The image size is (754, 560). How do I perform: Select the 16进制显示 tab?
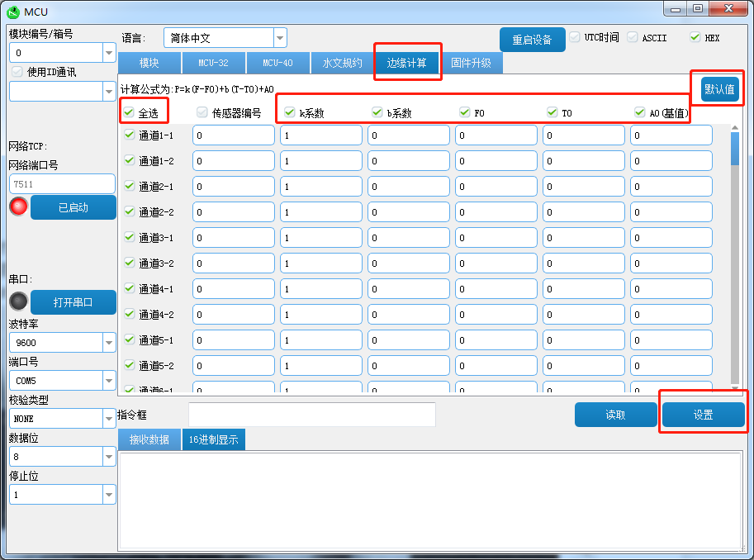(213, 439)
